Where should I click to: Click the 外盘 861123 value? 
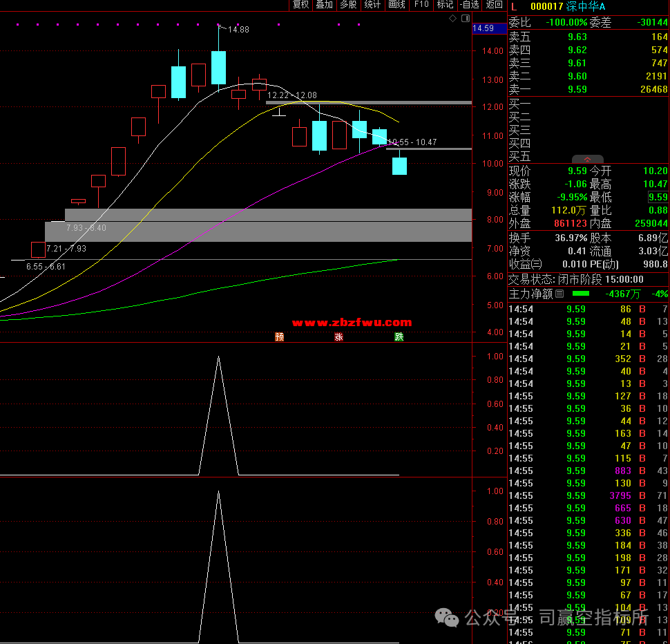[571, 223]
